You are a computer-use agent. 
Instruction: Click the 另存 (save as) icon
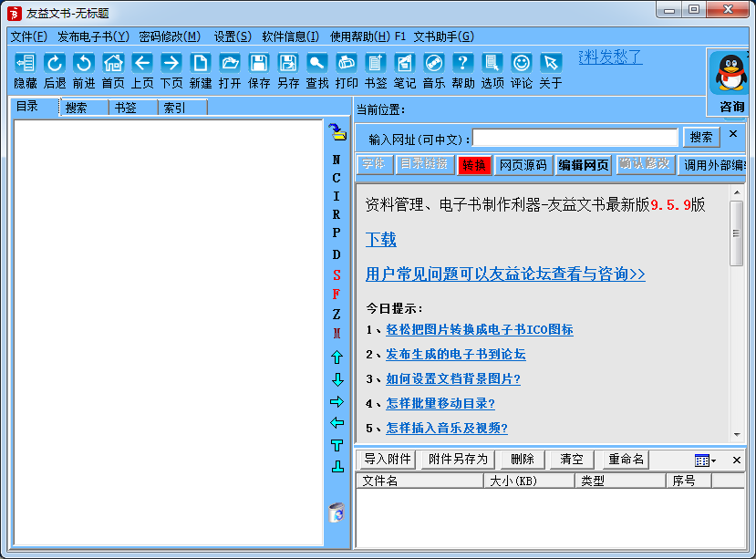point(288,63)
